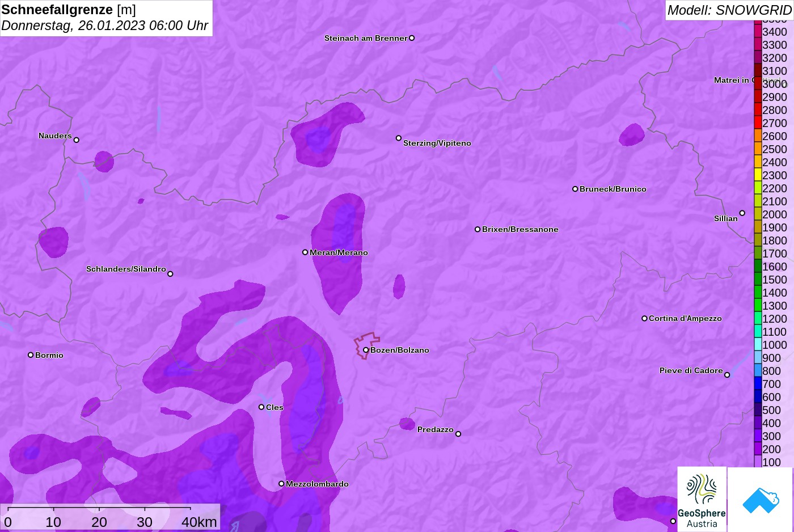Click the Cortina d'Ampezzo name label
The height and width of the screenshot is (532, 794).
pyautogui.click(x=685, y=318)
